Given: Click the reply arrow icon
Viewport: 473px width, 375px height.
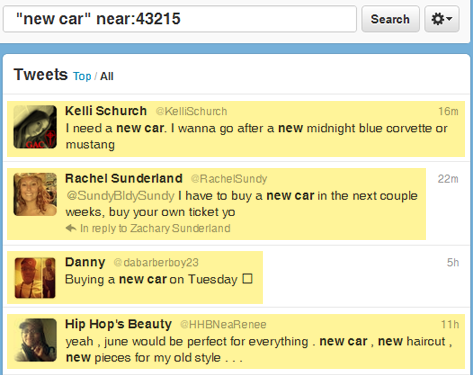Looking at the screenshot, I should [71, 228].
